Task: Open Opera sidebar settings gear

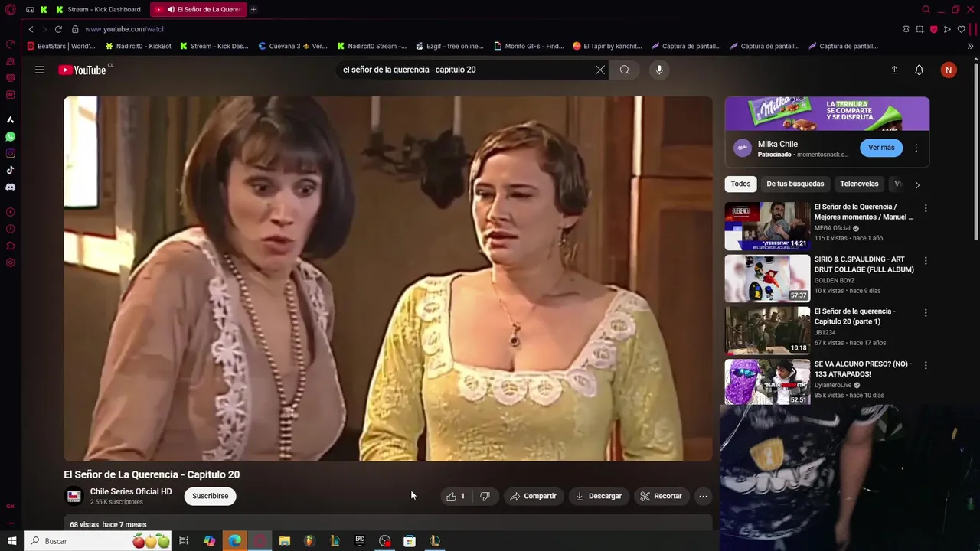Action: [x=10, y=262]
